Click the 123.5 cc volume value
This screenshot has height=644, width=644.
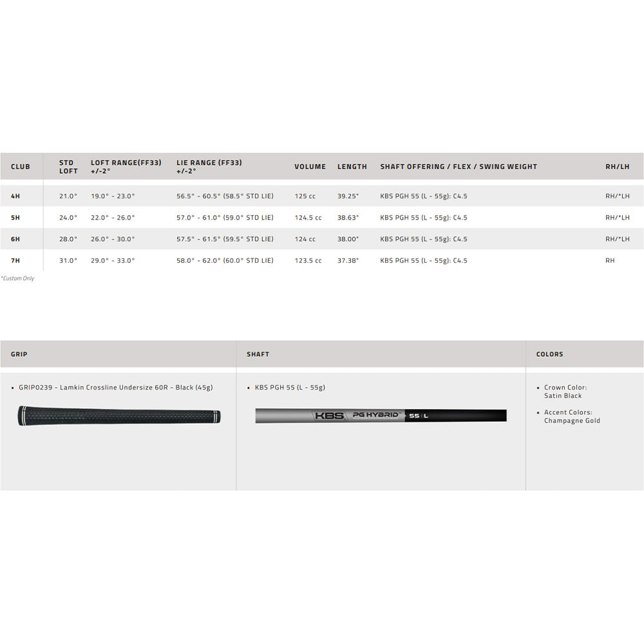click(x=308, y=260)
